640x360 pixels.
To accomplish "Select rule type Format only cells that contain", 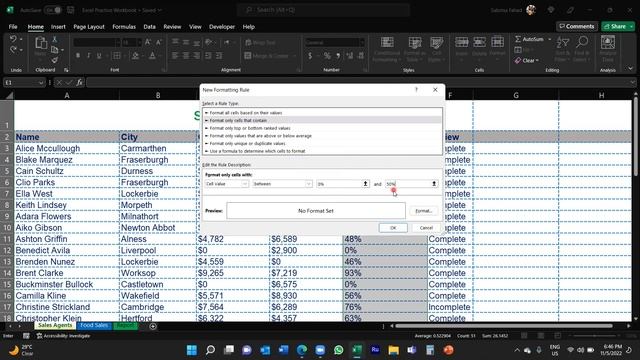I will pyautogui.click(x=322, y=120).
